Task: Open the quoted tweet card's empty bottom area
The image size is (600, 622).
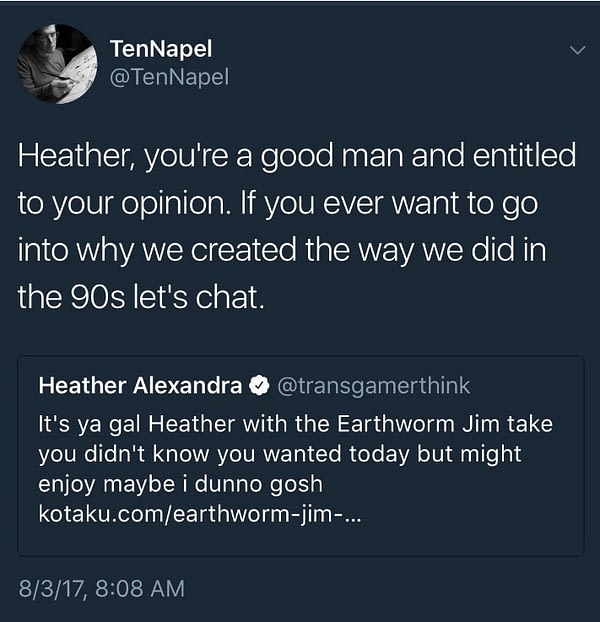Action: coord(301,540)
